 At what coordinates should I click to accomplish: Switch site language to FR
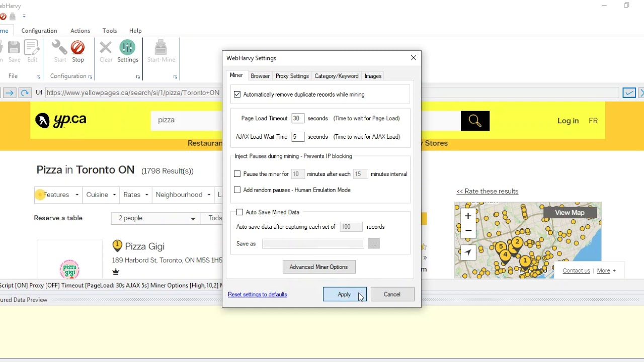click(x=593, y=121)
